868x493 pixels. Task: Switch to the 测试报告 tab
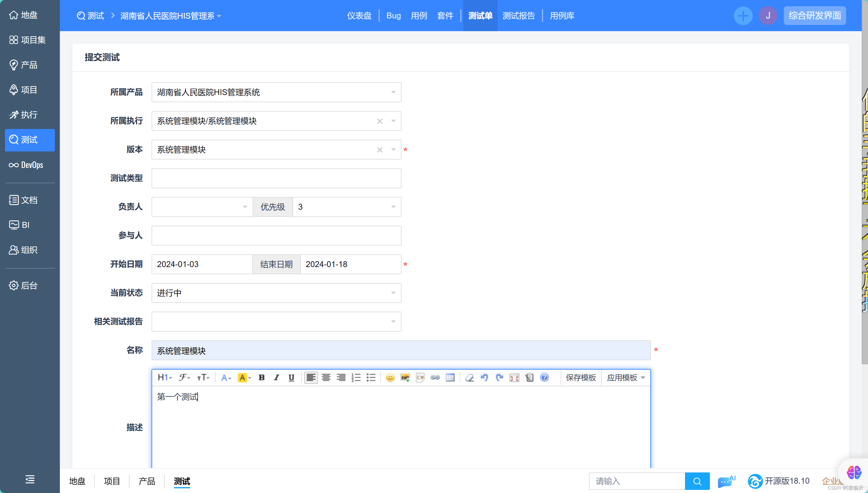coord(518,16)
